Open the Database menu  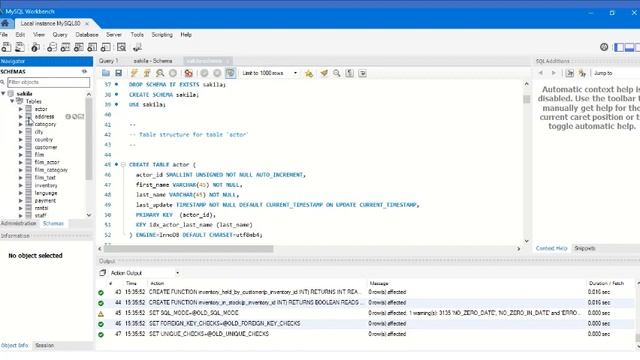click(87, 35)
